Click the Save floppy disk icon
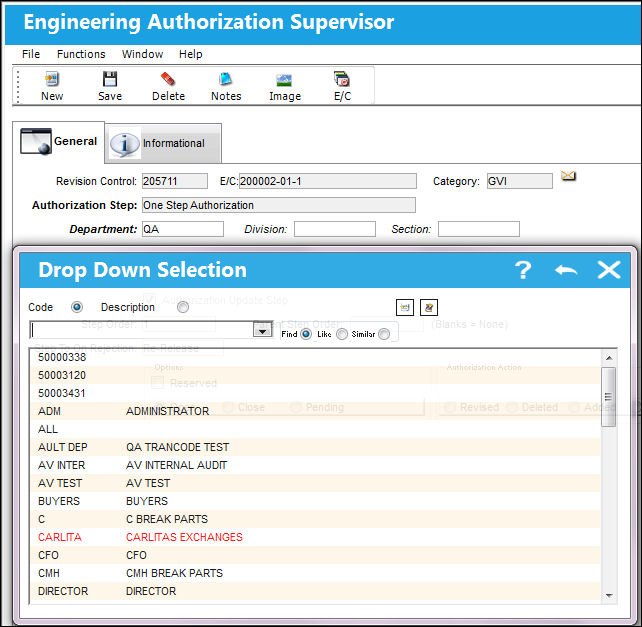Image resolution: width=642 pixels, height=627 pixels. (x=110, y=79)
